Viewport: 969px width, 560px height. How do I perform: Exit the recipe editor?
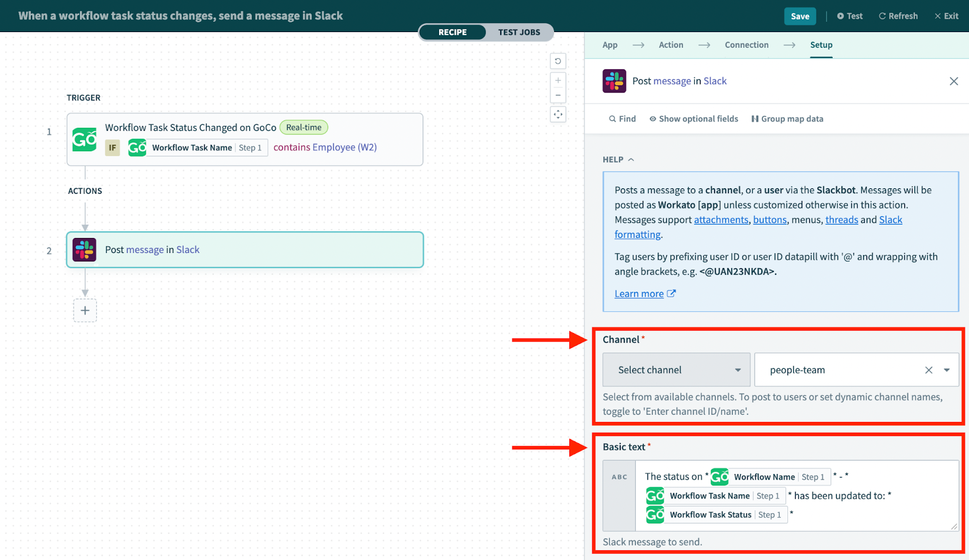[x=946, y=16]
